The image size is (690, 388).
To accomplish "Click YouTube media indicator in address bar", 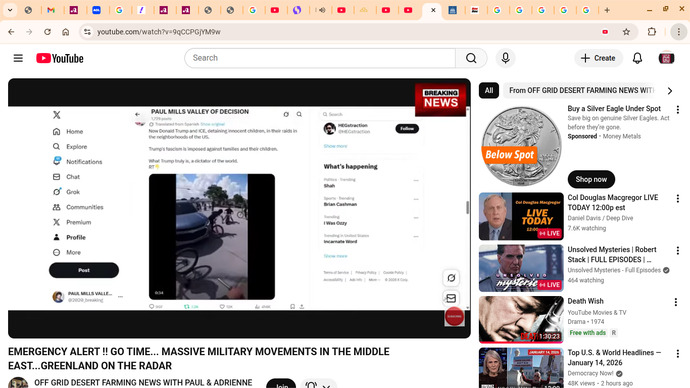I will coord(606,32).
